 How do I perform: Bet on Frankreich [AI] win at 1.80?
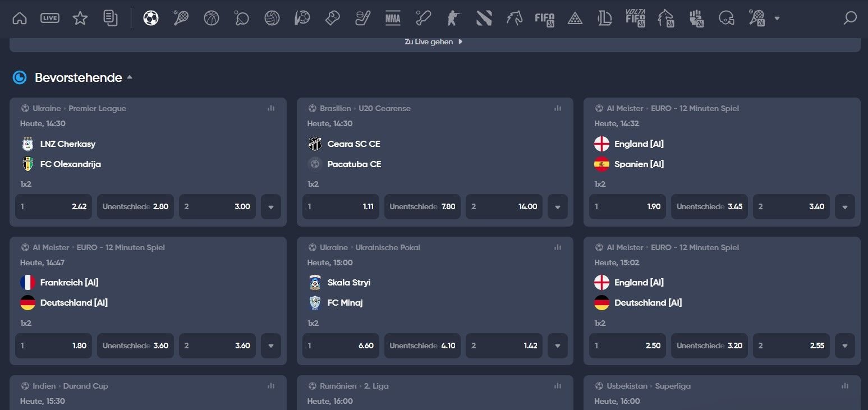click(53, 345)
